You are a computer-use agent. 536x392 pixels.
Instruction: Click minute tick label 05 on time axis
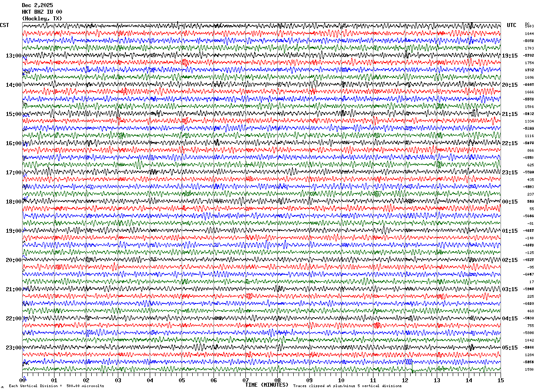182,380
